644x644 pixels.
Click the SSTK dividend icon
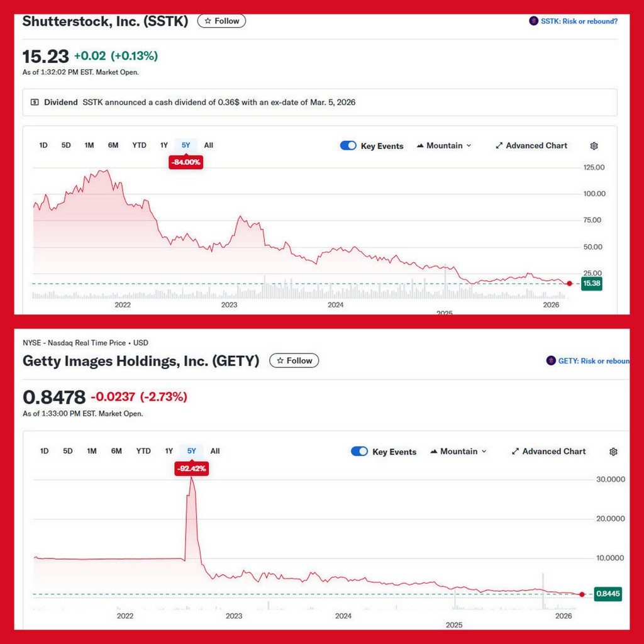pyautogui.click(x=35, y=102)
